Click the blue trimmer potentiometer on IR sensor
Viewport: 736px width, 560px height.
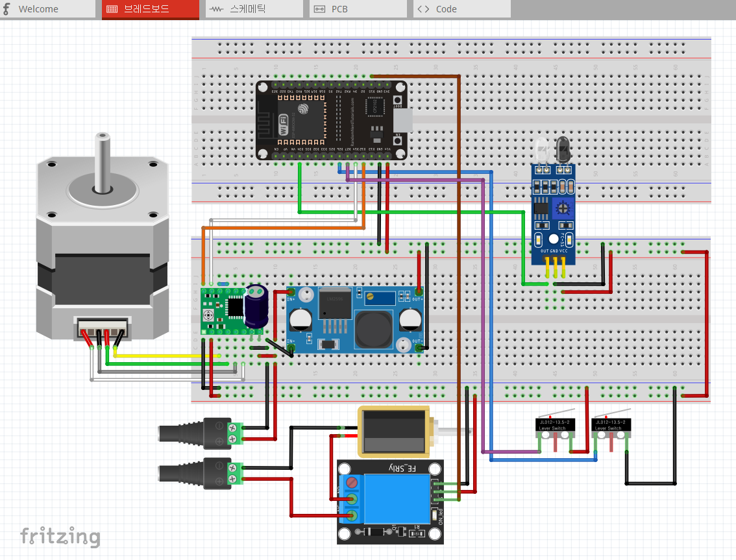[562, 208]
